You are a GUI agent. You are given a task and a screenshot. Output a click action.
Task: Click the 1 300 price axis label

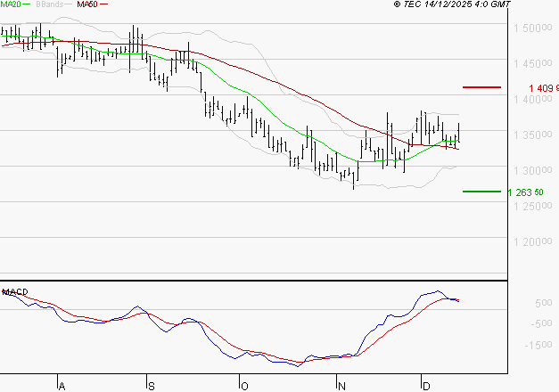[x=533, y=170]
